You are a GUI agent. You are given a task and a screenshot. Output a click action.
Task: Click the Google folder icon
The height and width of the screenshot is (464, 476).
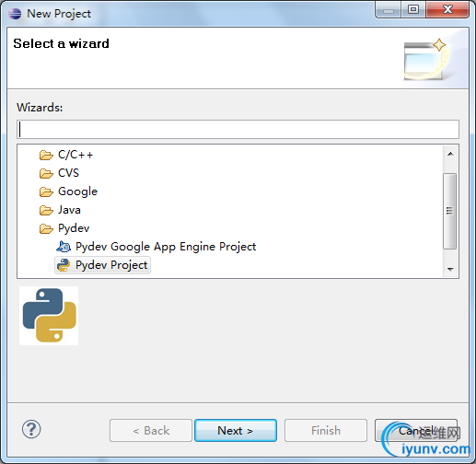(x=46, y=191)
